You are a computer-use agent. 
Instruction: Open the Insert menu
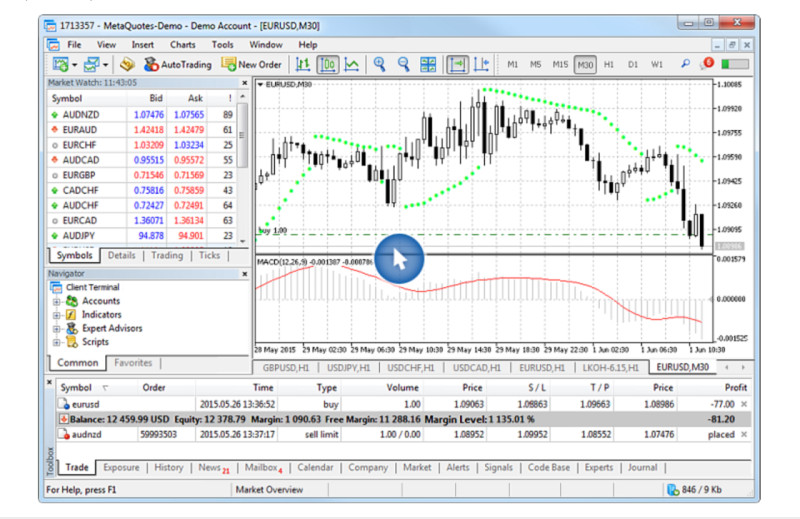[142, 45]
